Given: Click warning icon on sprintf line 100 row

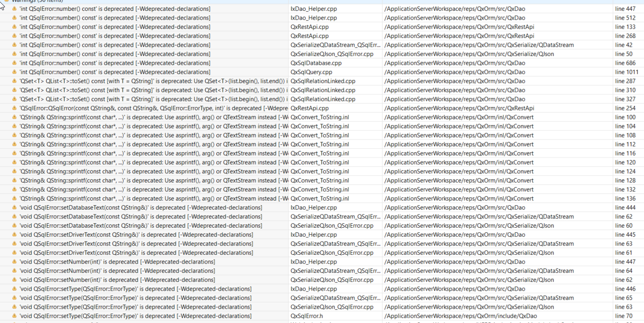Looking at the screenshot, I should [x=15, y=117].
